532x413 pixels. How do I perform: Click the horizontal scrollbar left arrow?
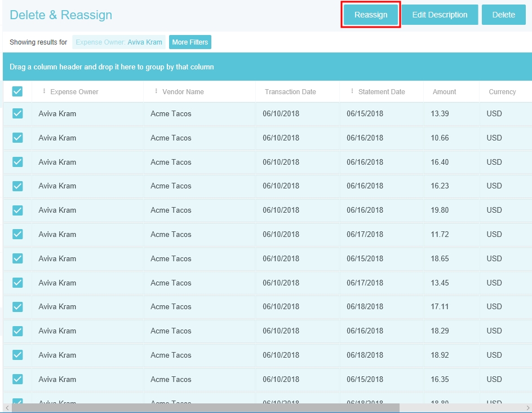7,408
